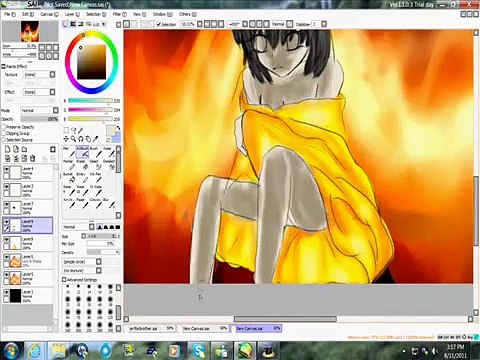
Task: Select the Brush tool
Action: 95,152
